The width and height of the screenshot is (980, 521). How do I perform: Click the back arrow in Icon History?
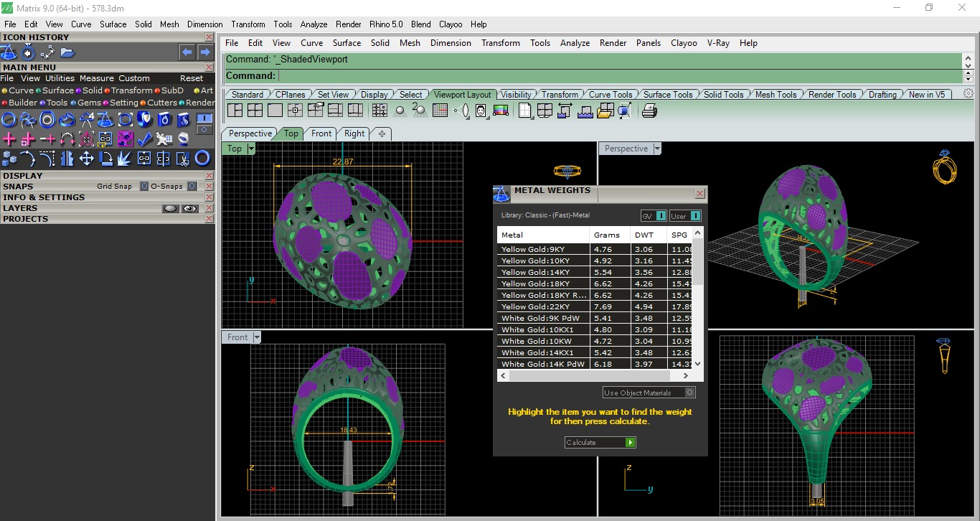coord(187,52)
